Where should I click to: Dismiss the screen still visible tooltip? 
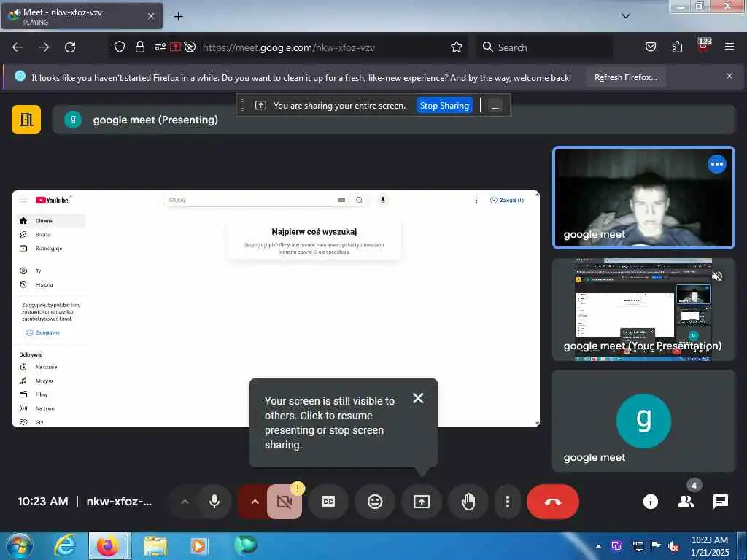coord(418,398)
